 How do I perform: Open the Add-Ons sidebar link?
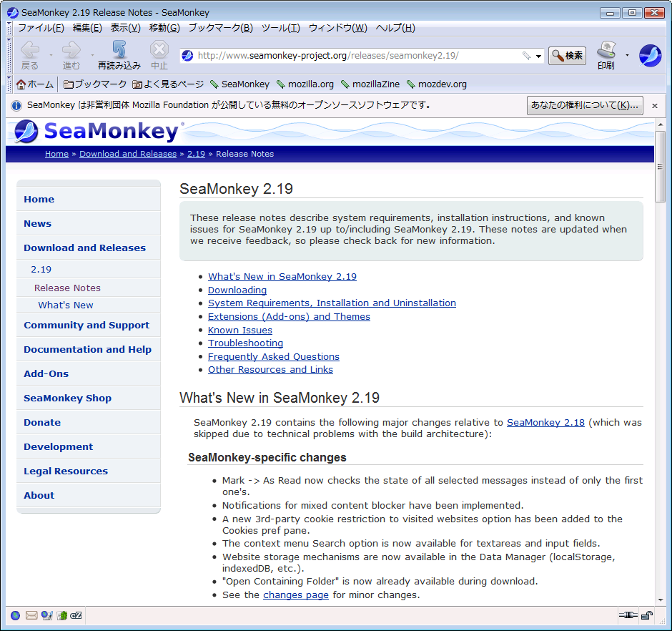(46, 373)
